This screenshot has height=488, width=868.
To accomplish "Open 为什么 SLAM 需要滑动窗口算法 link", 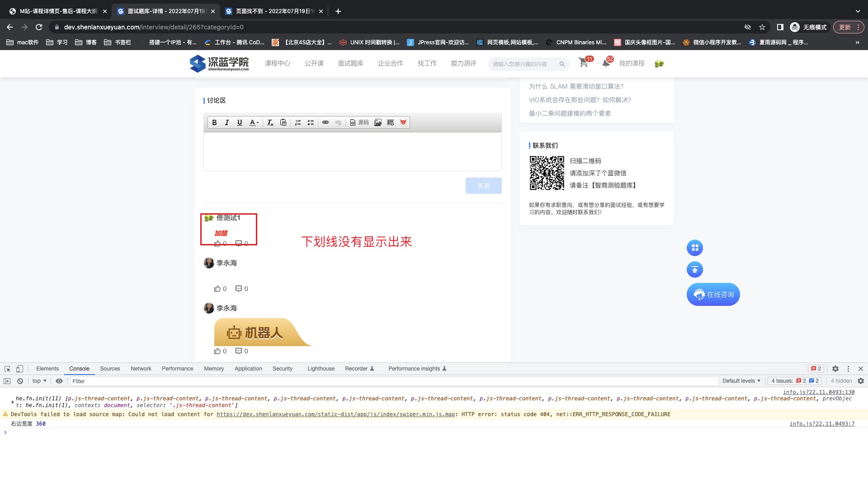I will [x=576, y=86].
